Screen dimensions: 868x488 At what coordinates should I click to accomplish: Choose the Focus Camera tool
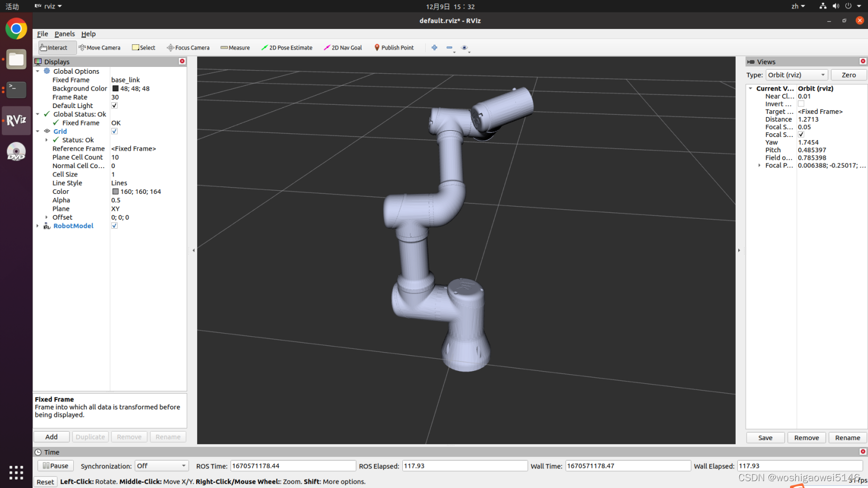(188, 47)
